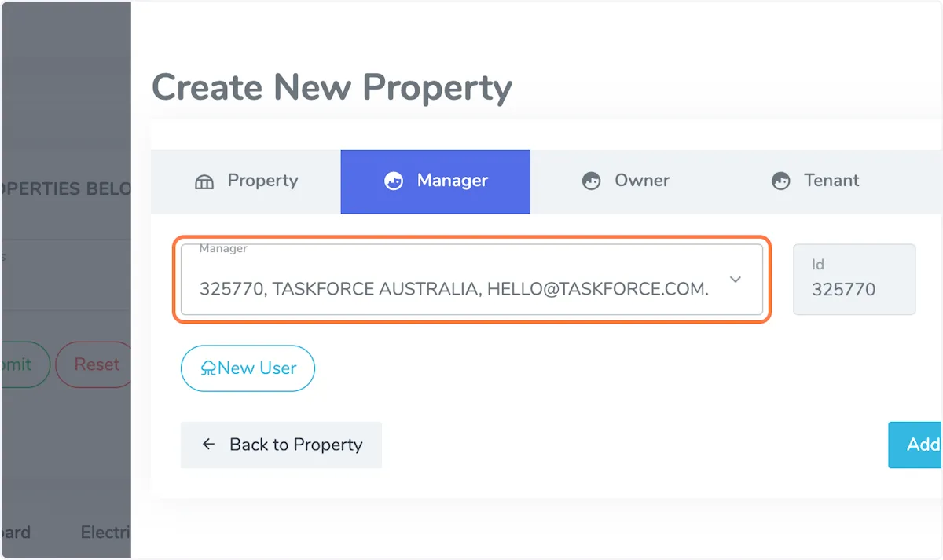Image resolution: width=943 pixels, height=560 pixels.
Task: Select the partially visible Electri item
Action: 105,533
